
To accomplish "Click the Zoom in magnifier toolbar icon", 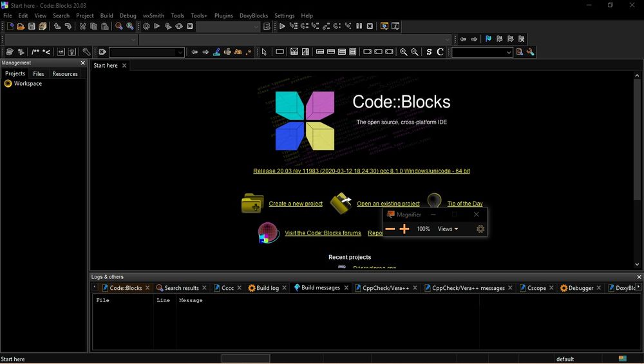I will (x=404, y=52).
